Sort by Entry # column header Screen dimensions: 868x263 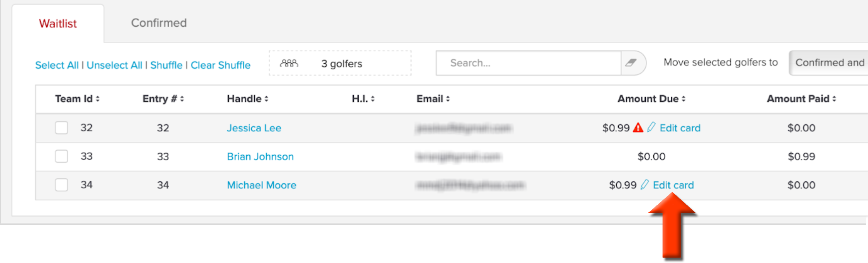[163, 99]
